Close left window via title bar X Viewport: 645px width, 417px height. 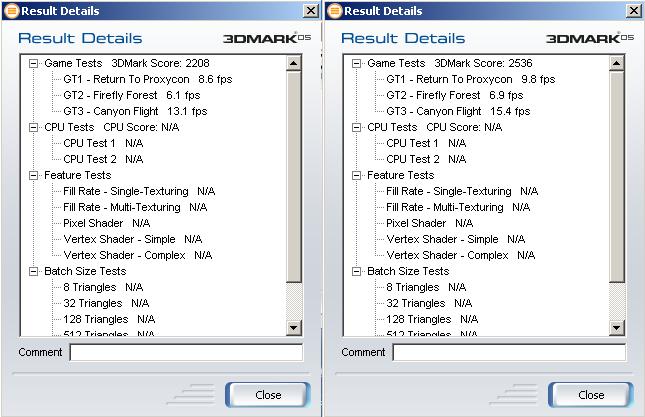[x=311, y=11]
